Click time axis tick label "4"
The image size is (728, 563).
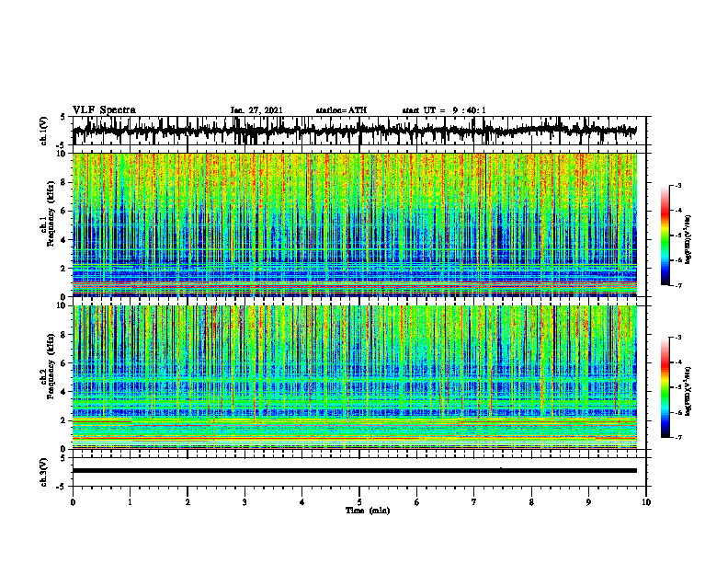click(302, 502)
